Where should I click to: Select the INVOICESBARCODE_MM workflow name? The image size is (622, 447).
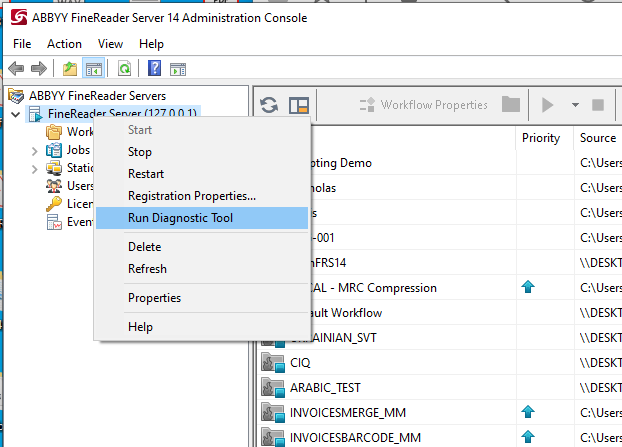(355, 437)
